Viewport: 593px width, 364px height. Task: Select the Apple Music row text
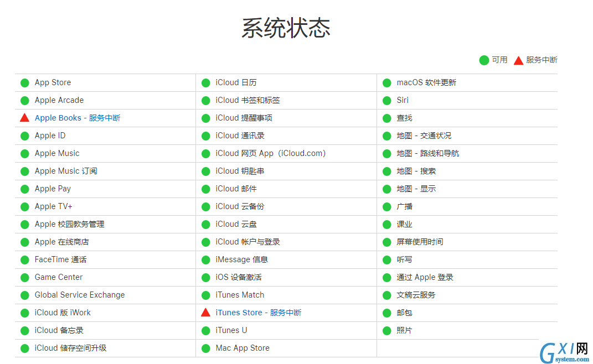pos(57,153)
